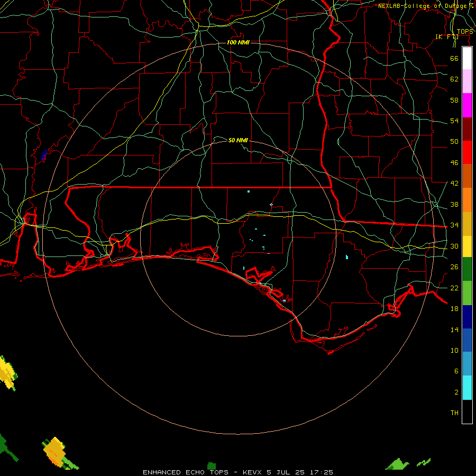Click the '30' legend value
This screenshot has width=476, height=476.
[x=454, y=246]
